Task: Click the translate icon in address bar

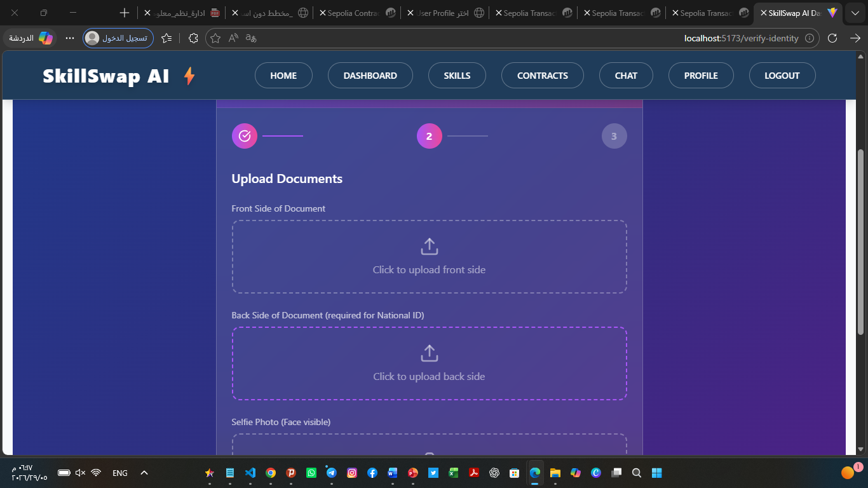Action: click(x=251, y=38)
